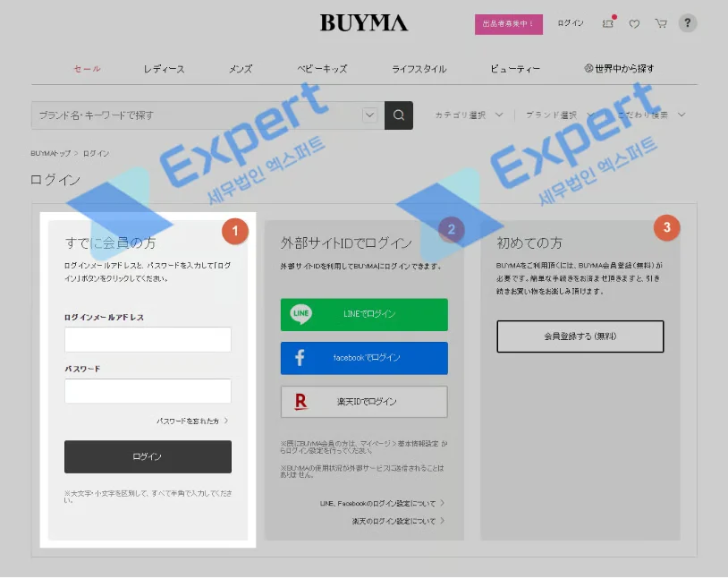The image size is (728, 579).
Task: Open the ベビーキッズ menu tab
Action: click(x=322, y=69)
